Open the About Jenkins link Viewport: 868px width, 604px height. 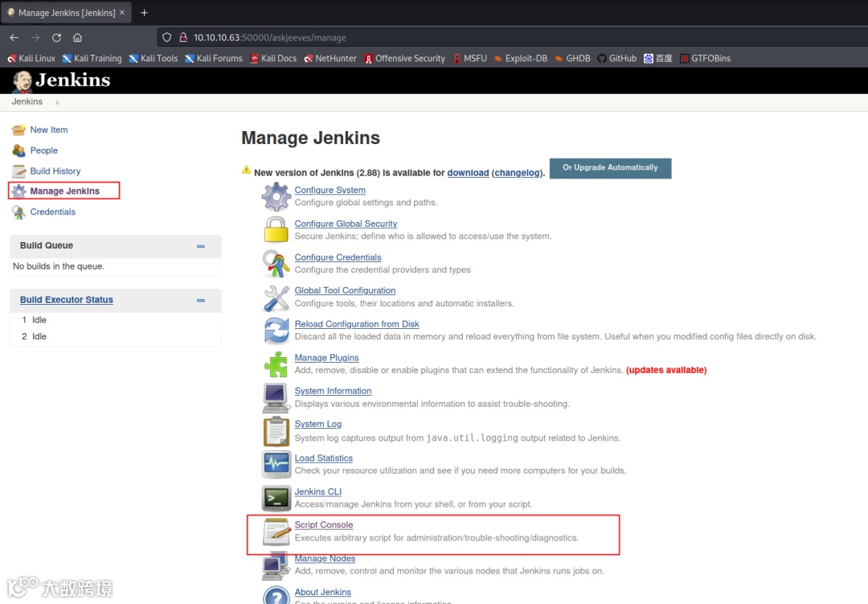click(323, 593)
